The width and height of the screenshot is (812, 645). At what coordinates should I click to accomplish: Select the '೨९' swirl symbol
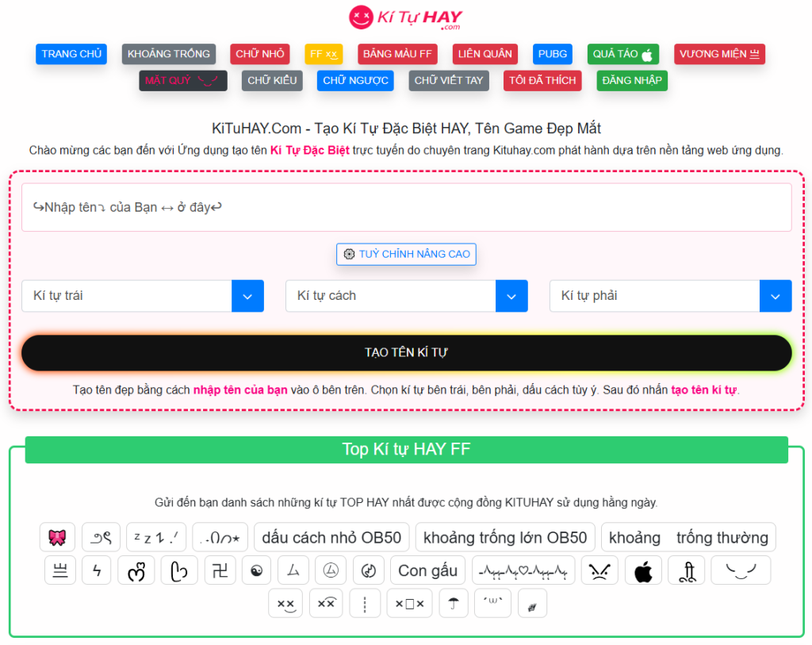tap(101, 537)
